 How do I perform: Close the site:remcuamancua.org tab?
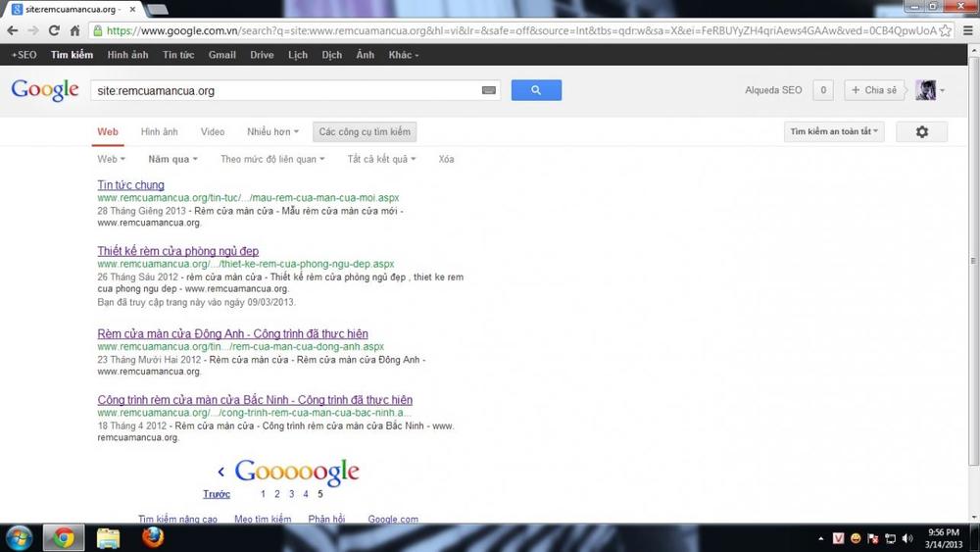pyautogui.click(x=132, y=10)
